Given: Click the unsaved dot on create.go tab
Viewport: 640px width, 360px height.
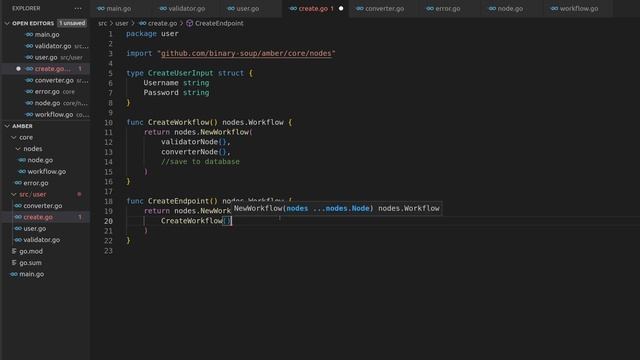Looking at the screenshot, I should [x=341, y=8].
